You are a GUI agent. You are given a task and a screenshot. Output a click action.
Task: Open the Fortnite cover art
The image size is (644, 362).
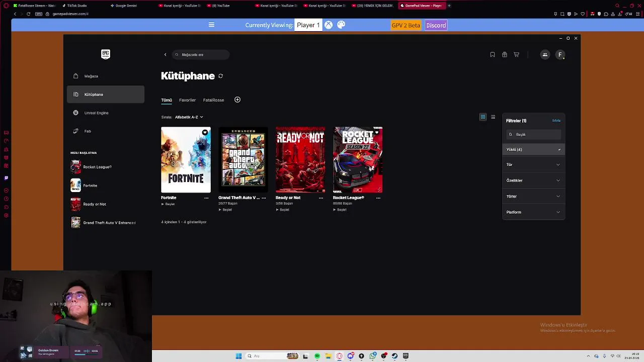coord(186,160)
